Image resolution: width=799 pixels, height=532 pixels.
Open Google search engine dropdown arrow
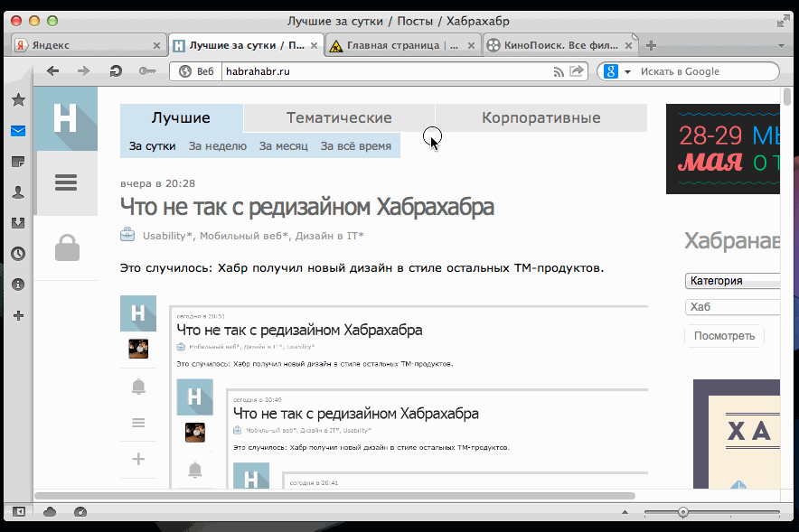pos(628,71)
